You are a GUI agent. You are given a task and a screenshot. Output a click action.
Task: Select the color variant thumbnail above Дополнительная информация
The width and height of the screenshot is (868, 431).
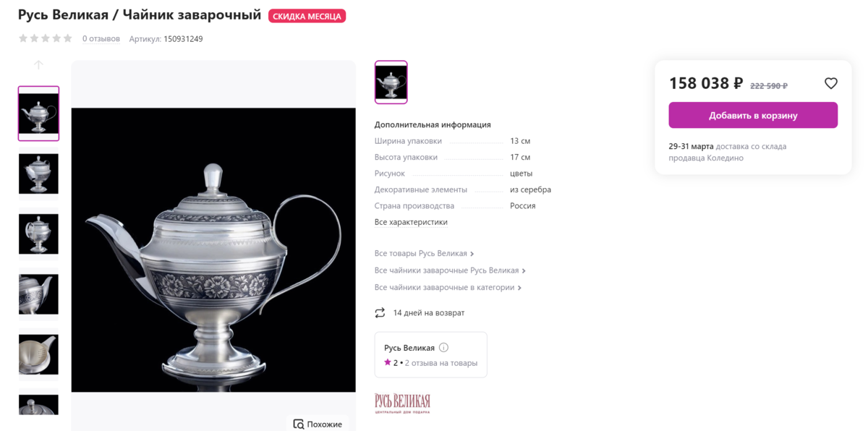coord(391,82)
